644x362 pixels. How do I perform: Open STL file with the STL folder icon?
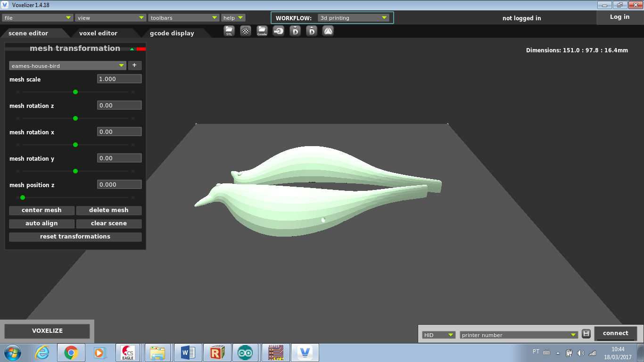[x=229, y=31]
